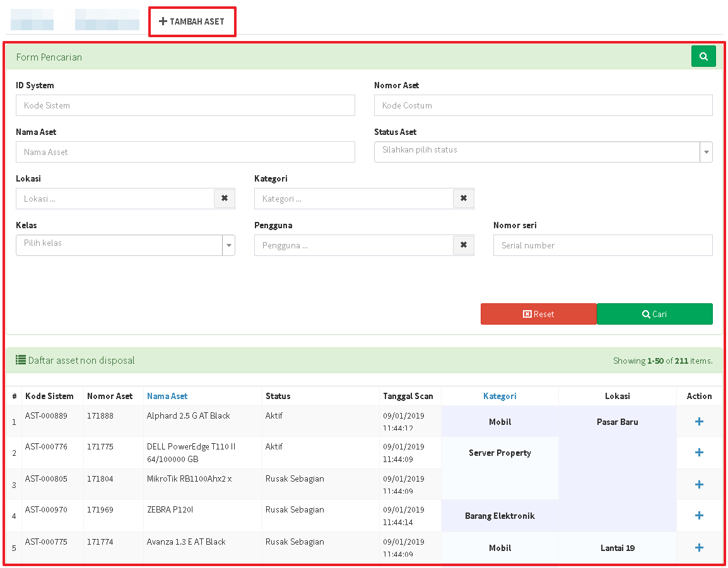
Task: Click plus action icon for ZEBRA P120I row
Action: pos(699,516)
